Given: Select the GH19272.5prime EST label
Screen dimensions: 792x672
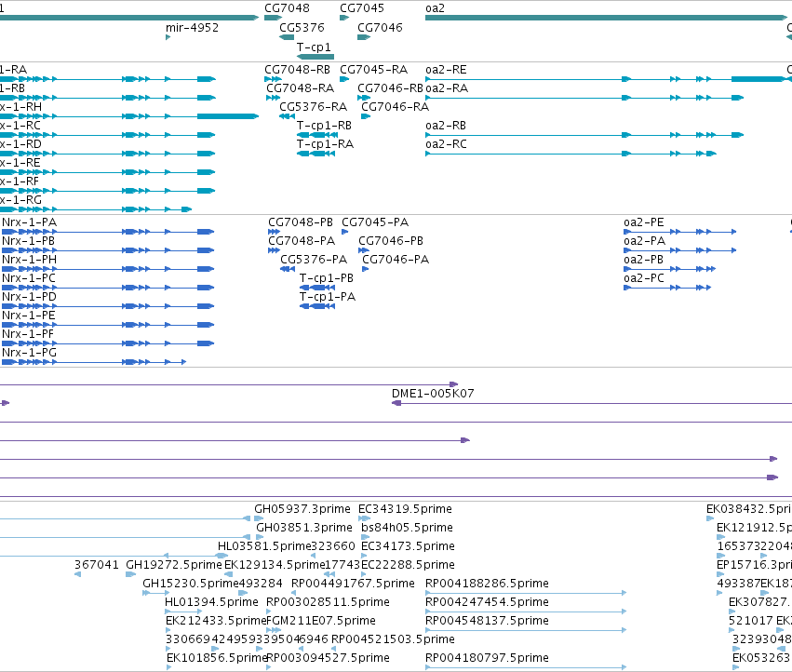Looking at the screenshot, I should [174, 565].
